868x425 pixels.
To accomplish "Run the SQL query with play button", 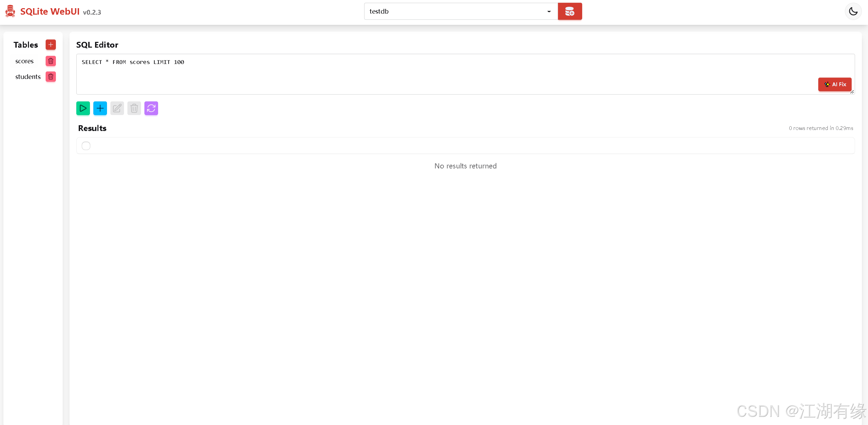I will click(83, 109).
